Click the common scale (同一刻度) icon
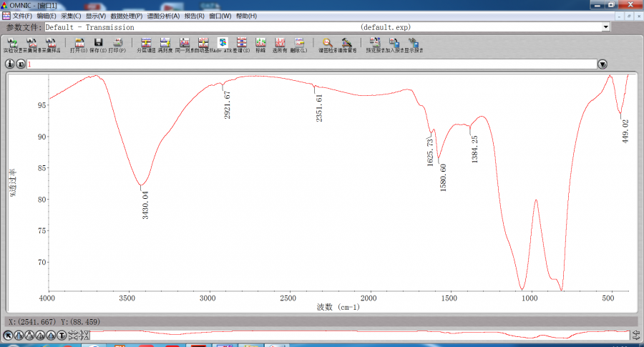 pos(185,45)
